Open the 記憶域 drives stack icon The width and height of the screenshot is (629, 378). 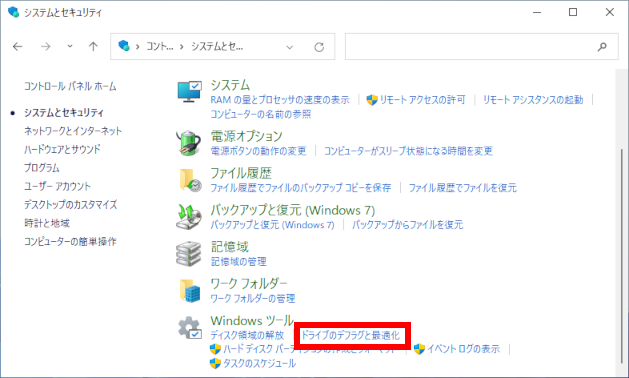(189, 254)
